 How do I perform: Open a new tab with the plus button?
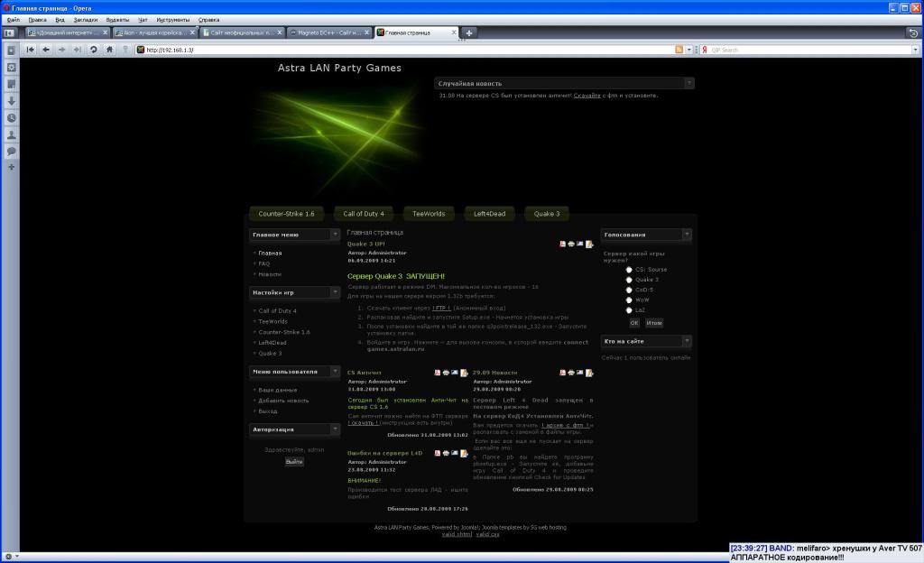(468, 33)
